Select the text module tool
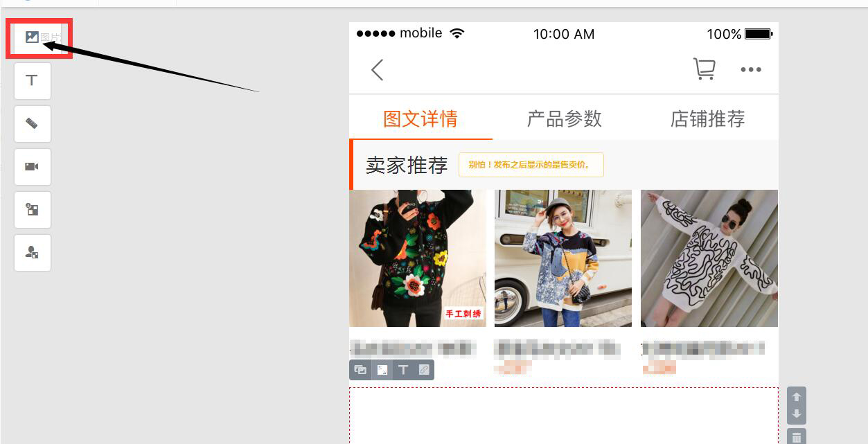 [x=32, y=80]
